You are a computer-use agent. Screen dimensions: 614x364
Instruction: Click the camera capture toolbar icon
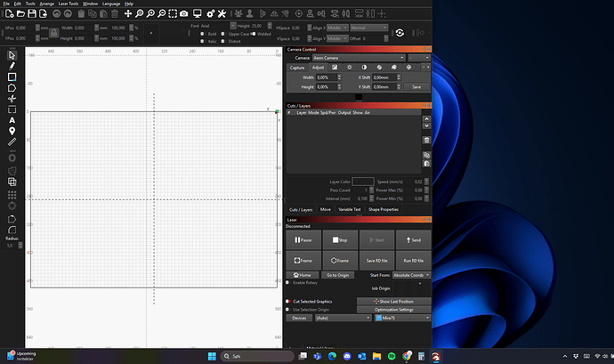tap(183, 14)
